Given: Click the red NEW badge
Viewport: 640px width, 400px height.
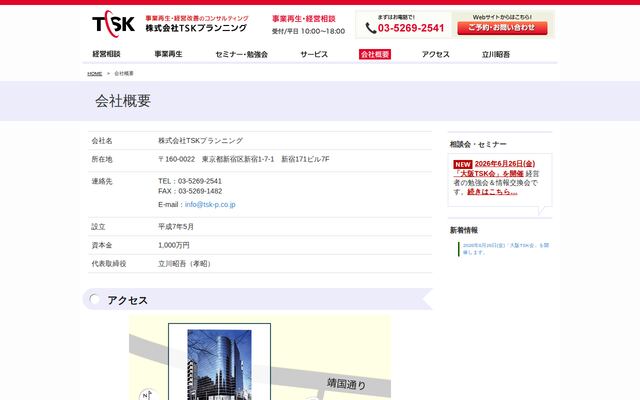Looking at the screenshot, I should (462, 164).
